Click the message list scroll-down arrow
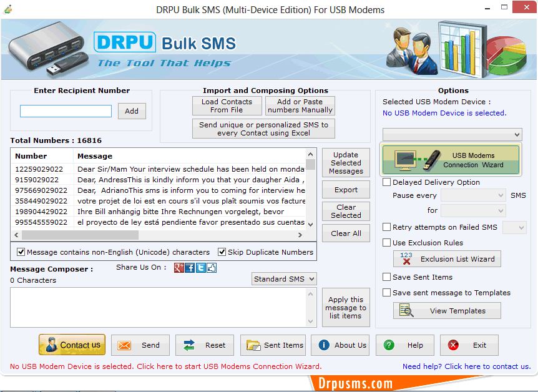Image resolution: width=538 pixels, height=392 pixels. [311, 225]
